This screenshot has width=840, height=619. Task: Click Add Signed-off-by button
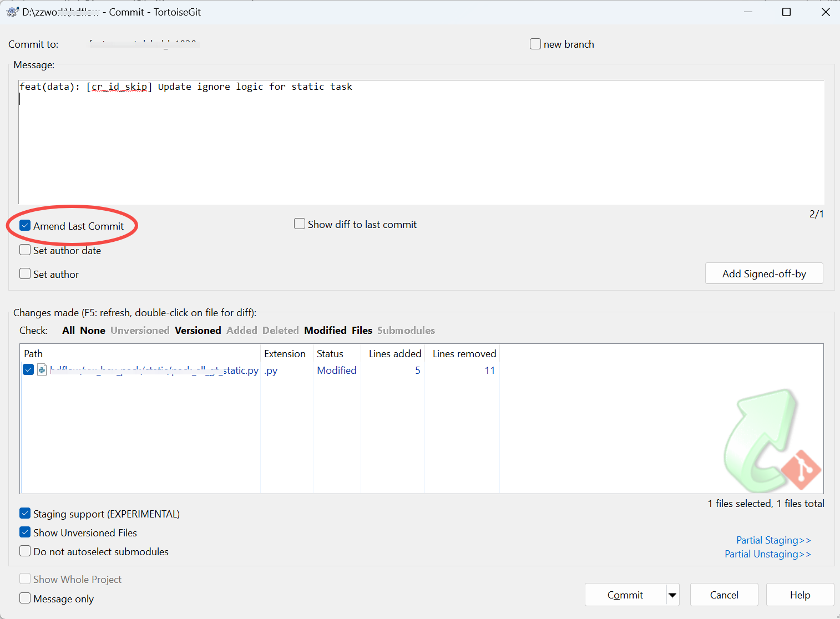(764, 273)
